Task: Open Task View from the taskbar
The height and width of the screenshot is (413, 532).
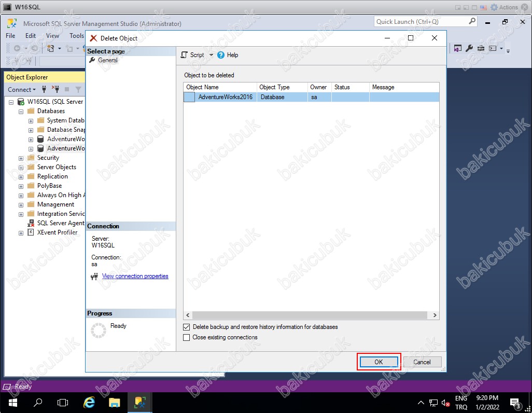Action: 63,403
